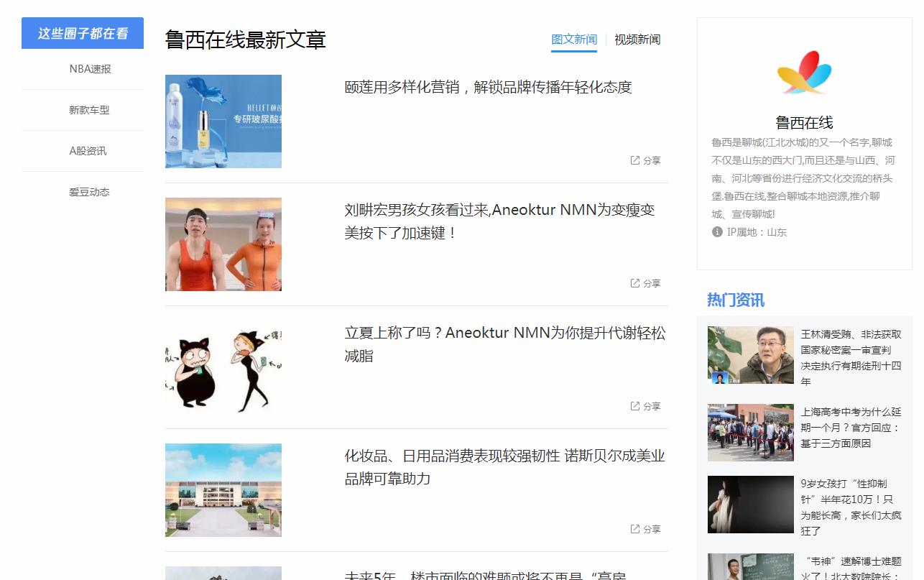The width and height of the screenshot is (924, 580).
Task: Open NBA速报 circle
Action: coord(90,69)
